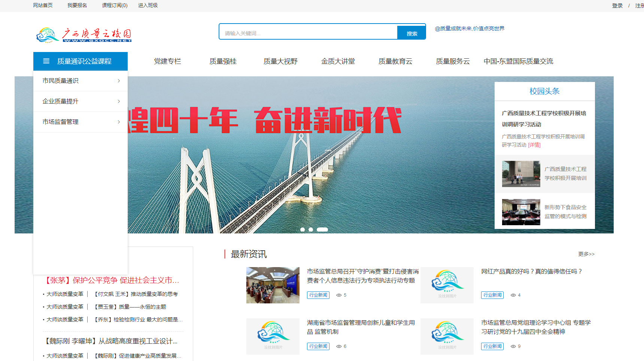
Task: Open 【张茅】保护公平竞争 headline
Action: click(111, 280)
